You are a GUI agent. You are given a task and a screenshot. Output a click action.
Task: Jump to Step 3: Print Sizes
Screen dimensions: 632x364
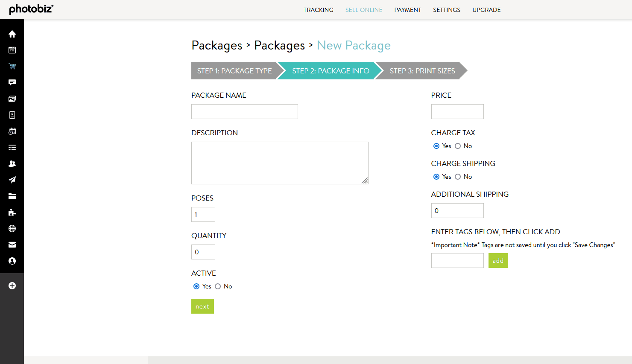tap(422, 71)
